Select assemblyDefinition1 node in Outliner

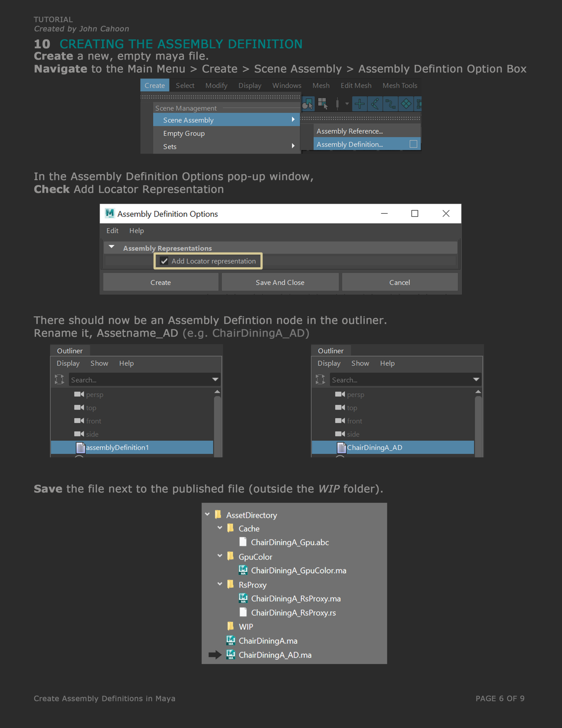[117, 447]
